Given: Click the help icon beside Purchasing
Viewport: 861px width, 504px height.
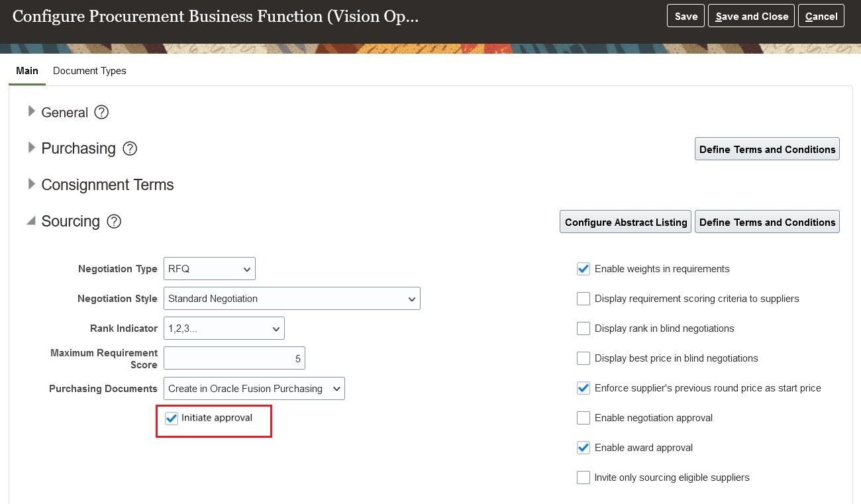Looking at the screenshot, I should (130, 148).
